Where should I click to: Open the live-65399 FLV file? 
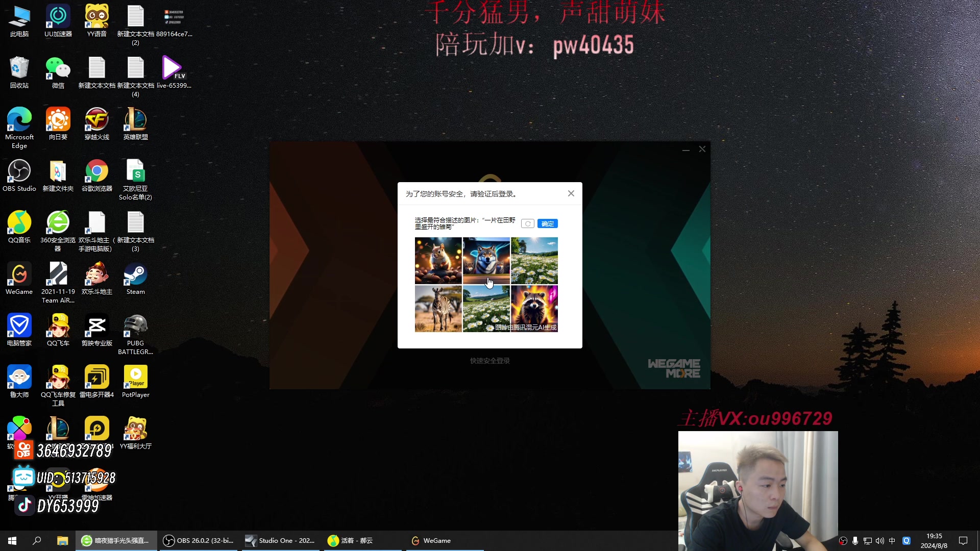click(174, 73)
